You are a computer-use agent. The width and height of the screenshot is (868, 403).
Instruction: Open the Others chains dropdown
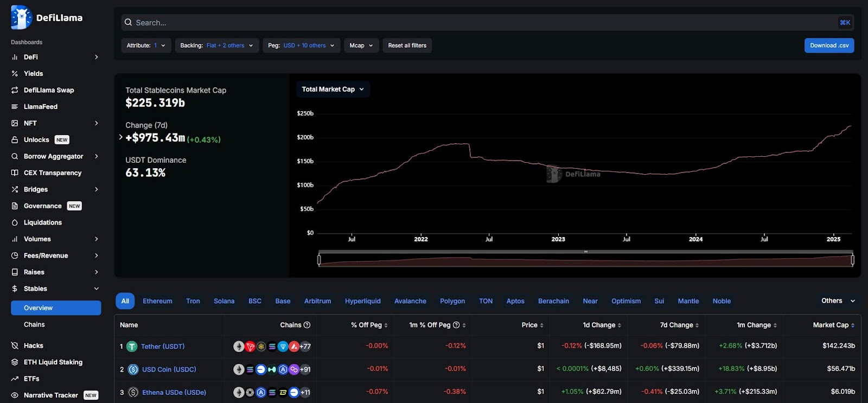click(838, 300)
